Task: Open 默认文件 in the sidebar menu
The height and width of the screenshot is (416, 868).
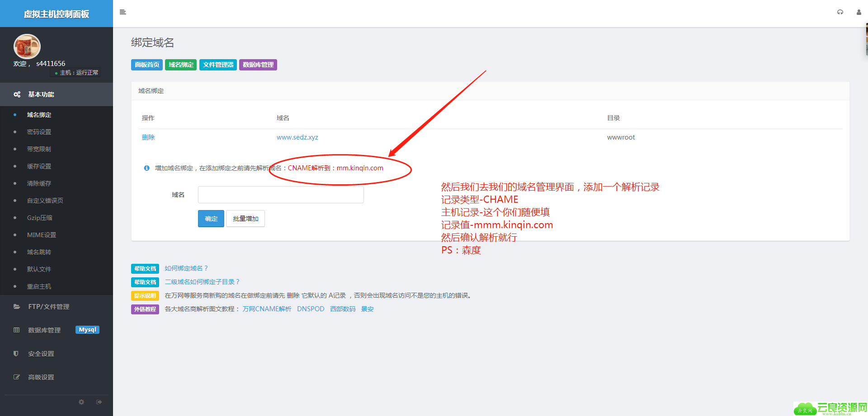Action: [x=39, y=269]
